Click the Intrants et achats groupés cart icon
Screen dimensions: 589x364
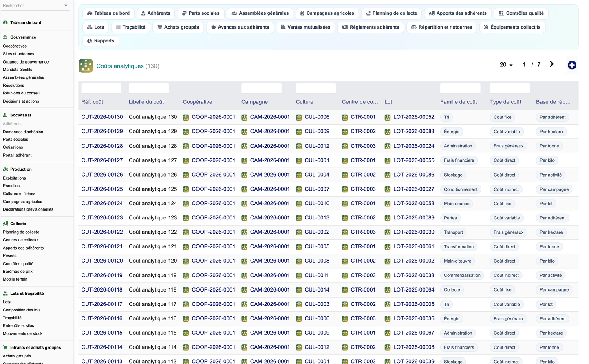(5, 347)
